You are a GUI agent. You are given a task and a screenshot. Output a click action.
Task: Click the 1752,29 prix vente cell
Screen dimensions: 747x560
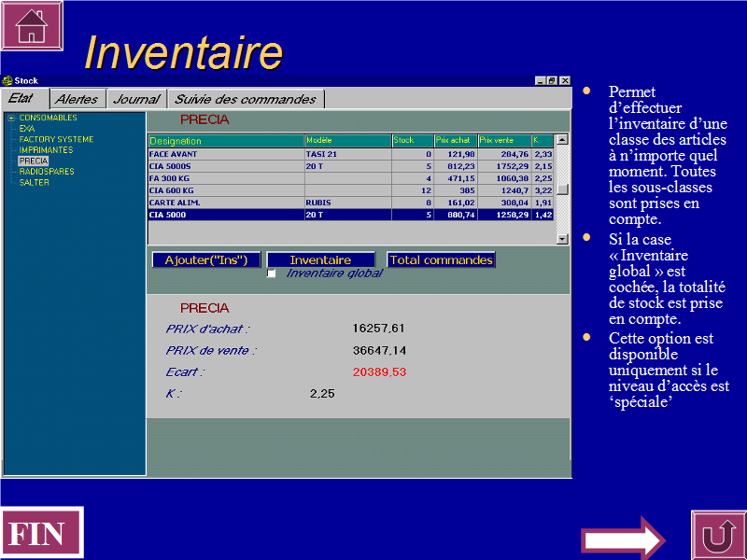[x=504, y=166]
